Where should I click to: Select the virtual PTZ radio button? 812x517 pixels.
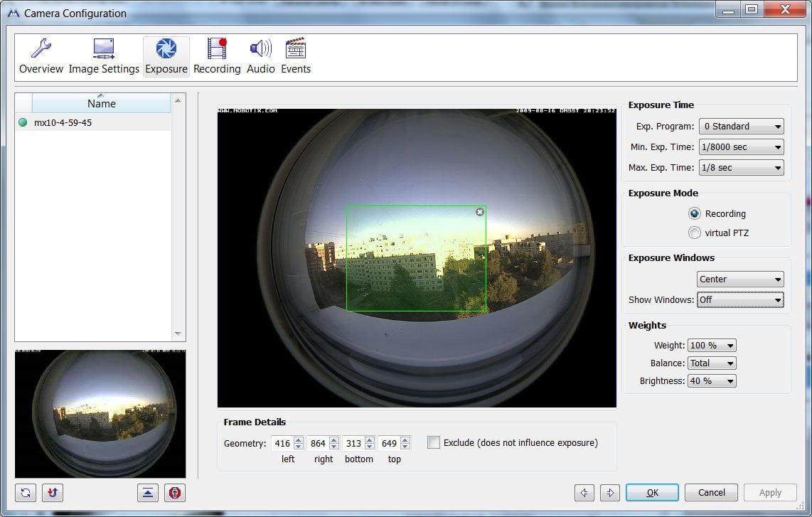695,233
